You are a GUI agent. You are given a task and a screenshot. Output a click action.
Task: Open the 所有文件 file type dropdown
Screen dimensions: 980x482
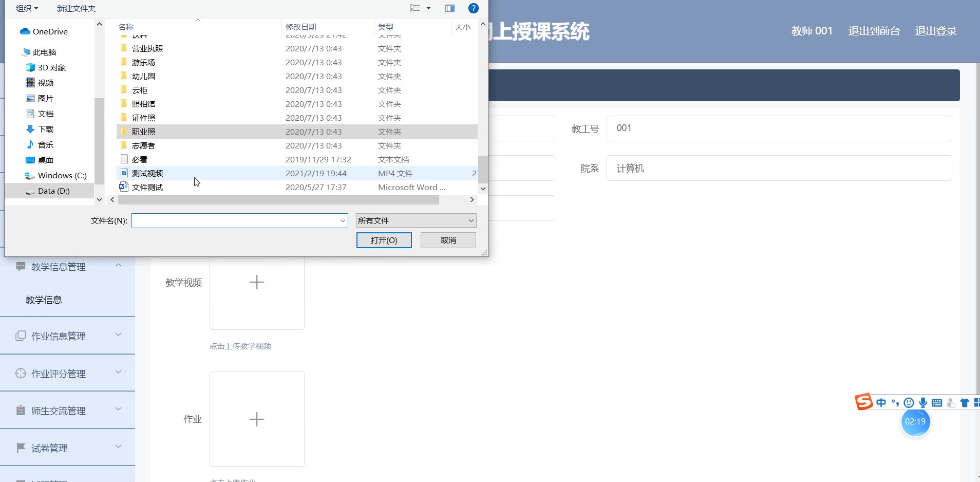(x=416, y=220)
